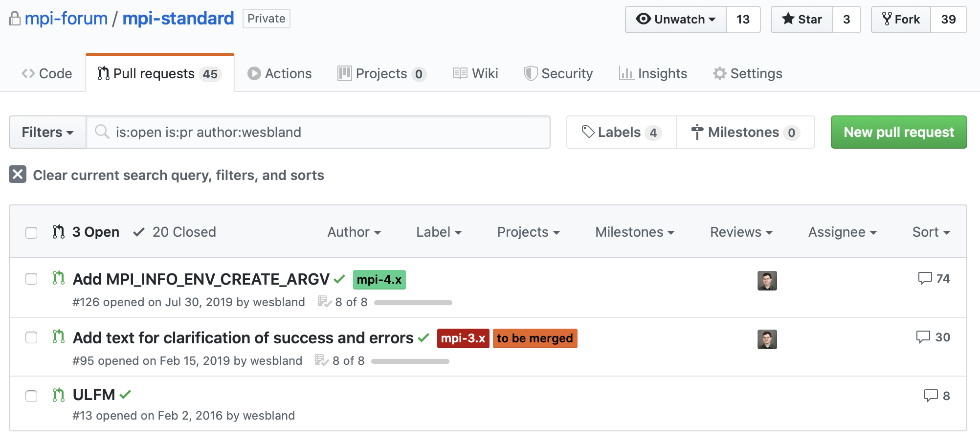Click the search magnifier icon in filter box
This screenshot has height=447, width=980.
pos(102,132)
